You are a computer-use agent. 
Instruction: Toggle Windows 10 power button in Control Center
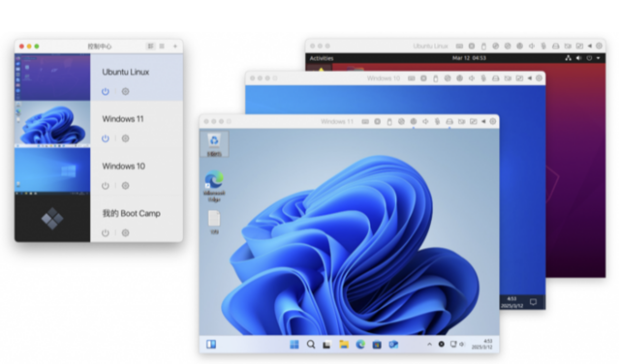(x=105, y=186)
